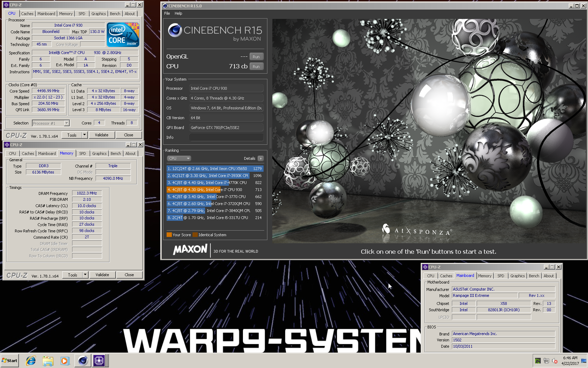Switch to Graphics tab in Mainboard CPU-Z window
This screenshot has width=588, height=368.
coord(517,276)
